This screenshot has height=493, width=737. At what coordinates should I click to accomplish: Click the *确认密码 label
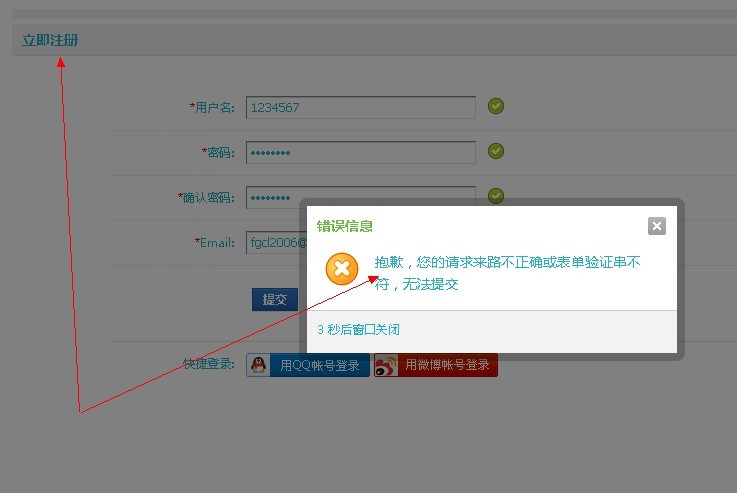click(206, 197)
